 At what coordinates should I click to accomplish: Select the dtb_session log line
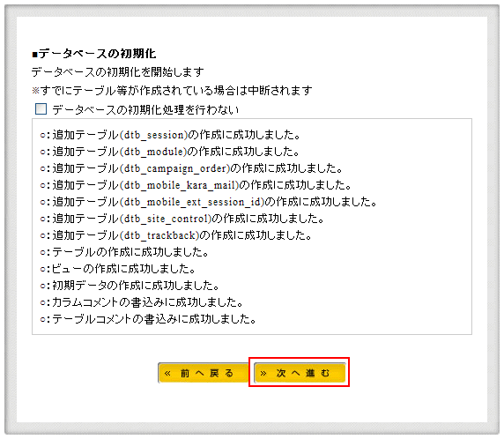pyautogui.click(x=170, y=135)
